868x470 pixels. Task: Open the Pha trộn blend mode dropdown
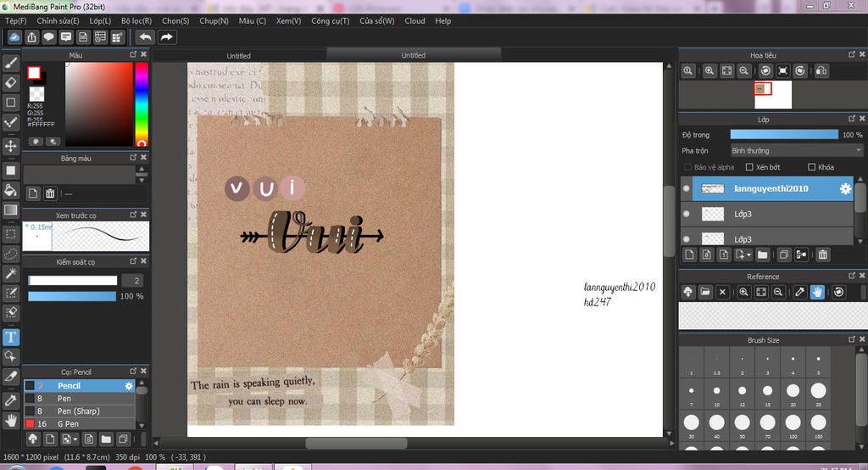coord(797,151)
